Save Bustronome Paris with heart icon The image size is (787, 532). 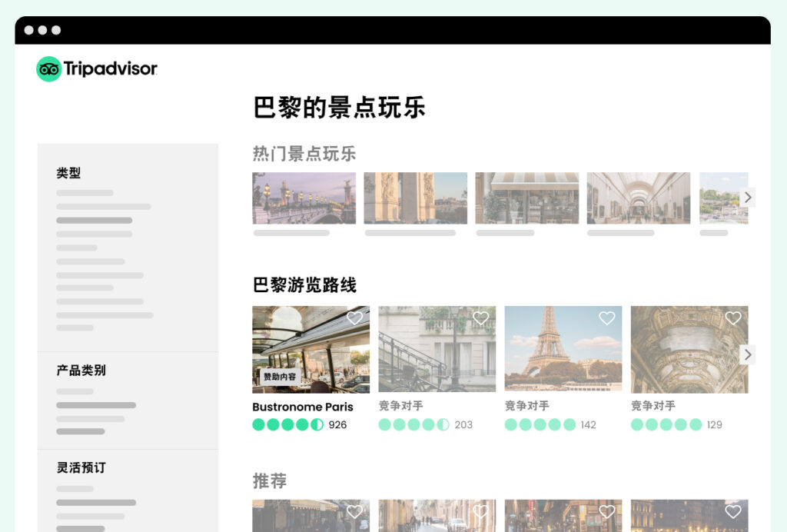(354, 318)
